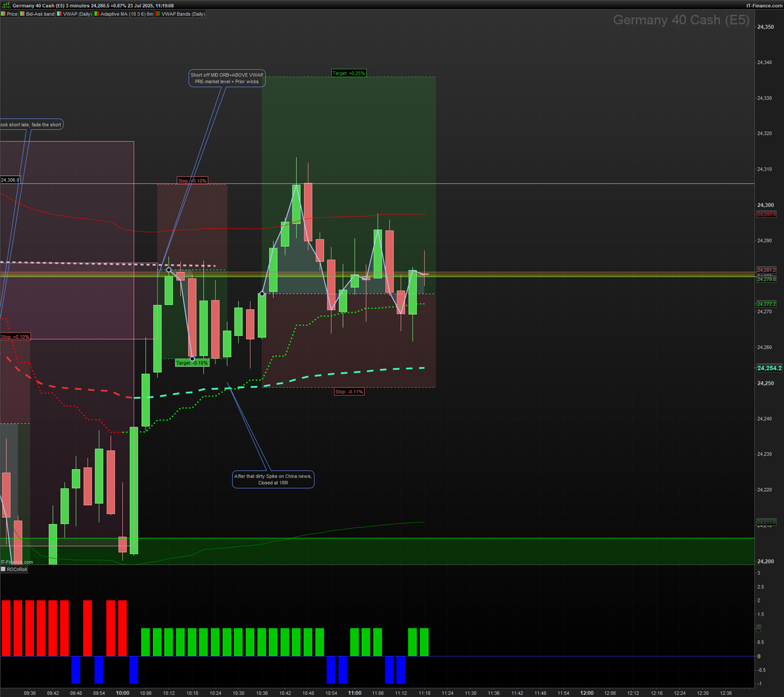This screenshot has width=784, height=697.
Task: Select the 'Short off MID ORB+ABOVE VWAP' note
Action: [x=227, y=78]
